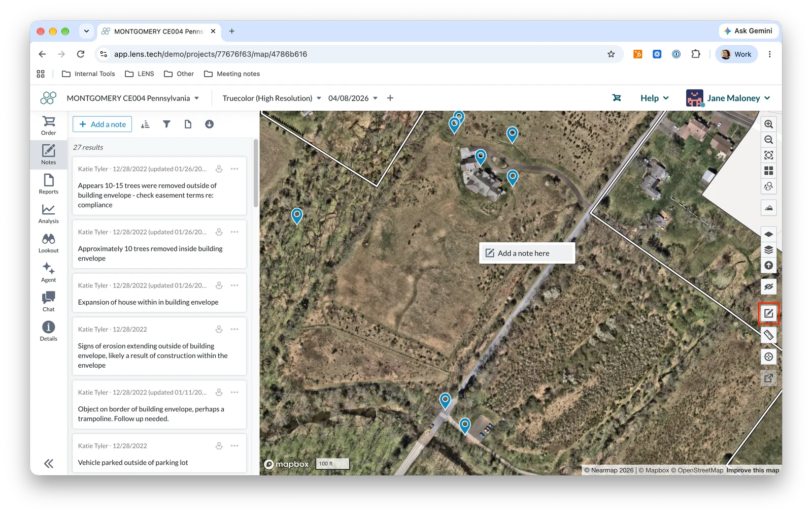Click the notes document export icon
812x515 pixels.
(188, 124)
